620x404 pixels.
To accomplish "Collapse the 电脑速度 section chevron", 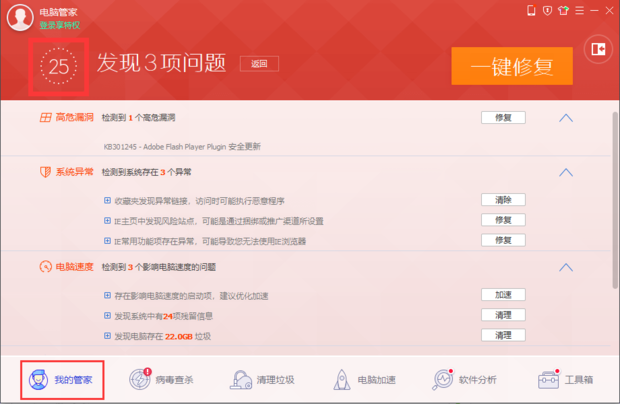I will point(565,268).
